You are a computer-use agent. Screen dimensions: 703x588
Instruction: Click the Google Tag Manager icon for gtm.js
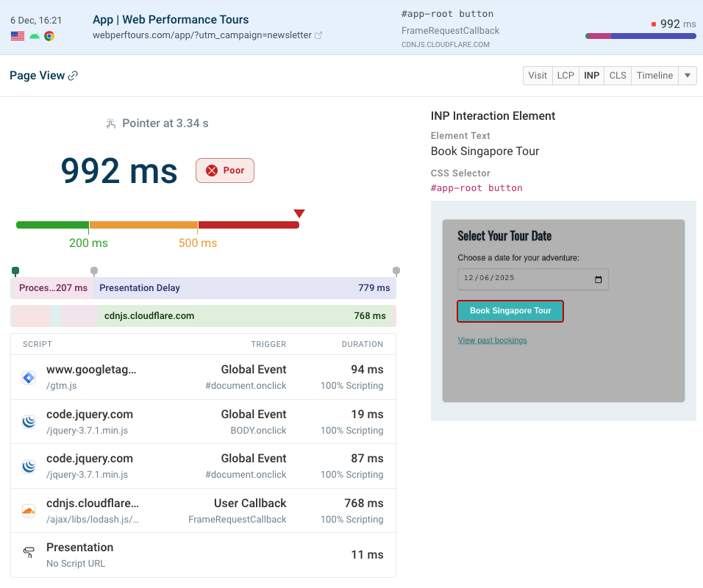coord(28,376)
